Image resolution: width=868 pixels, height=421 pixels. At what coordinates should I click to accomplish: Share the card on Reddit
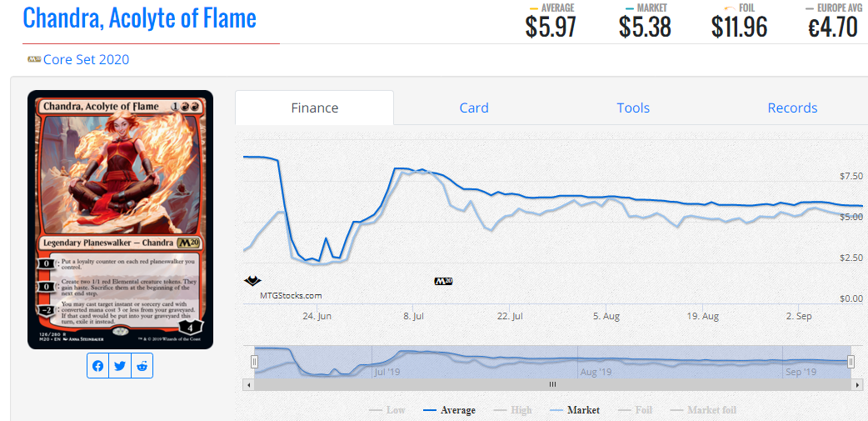pos(142,366)
